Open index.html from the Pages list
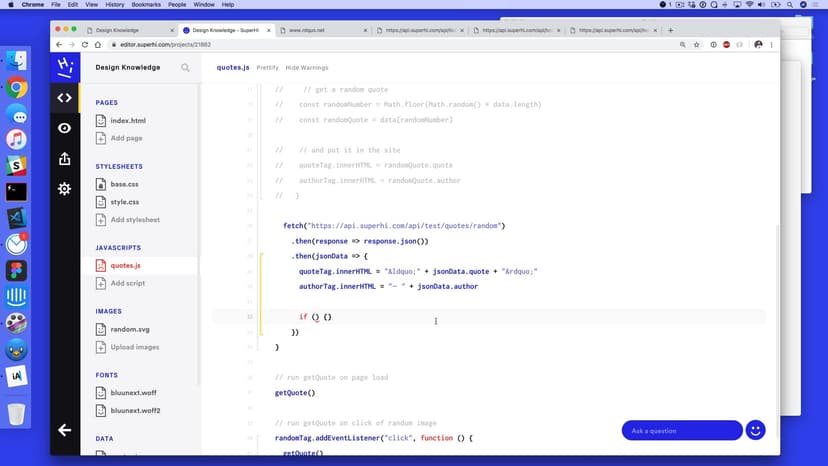The width and height of the screenshot is (828, 466). click(127, 121)
